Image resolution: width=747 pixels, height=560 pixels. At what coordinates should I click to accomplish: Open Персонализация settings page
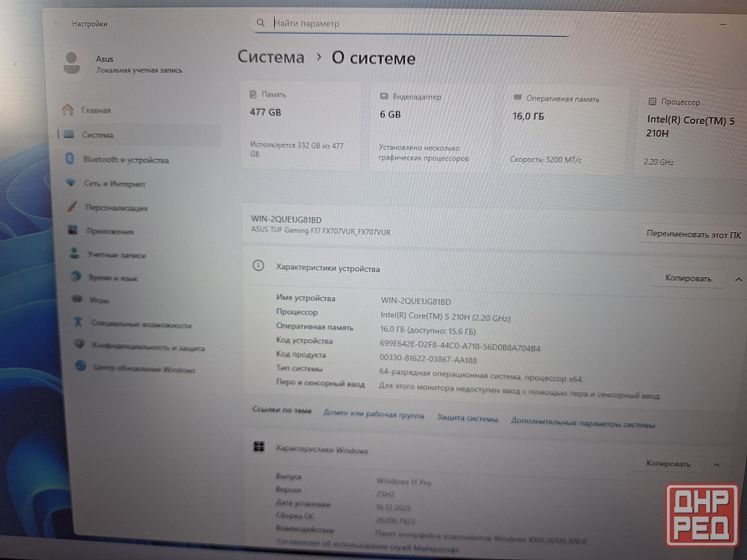pos(116,208)
